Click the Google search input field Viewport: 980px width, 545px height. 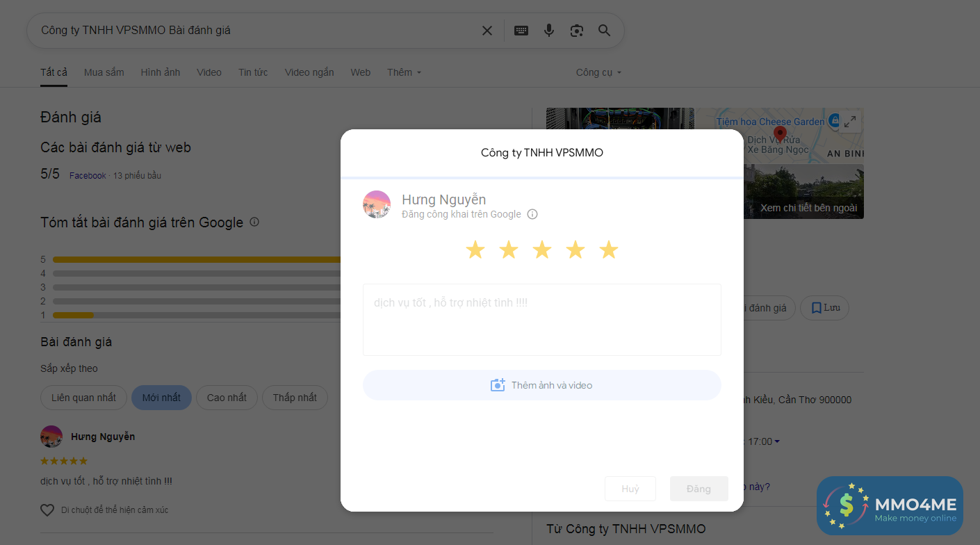tap(257, 31)
